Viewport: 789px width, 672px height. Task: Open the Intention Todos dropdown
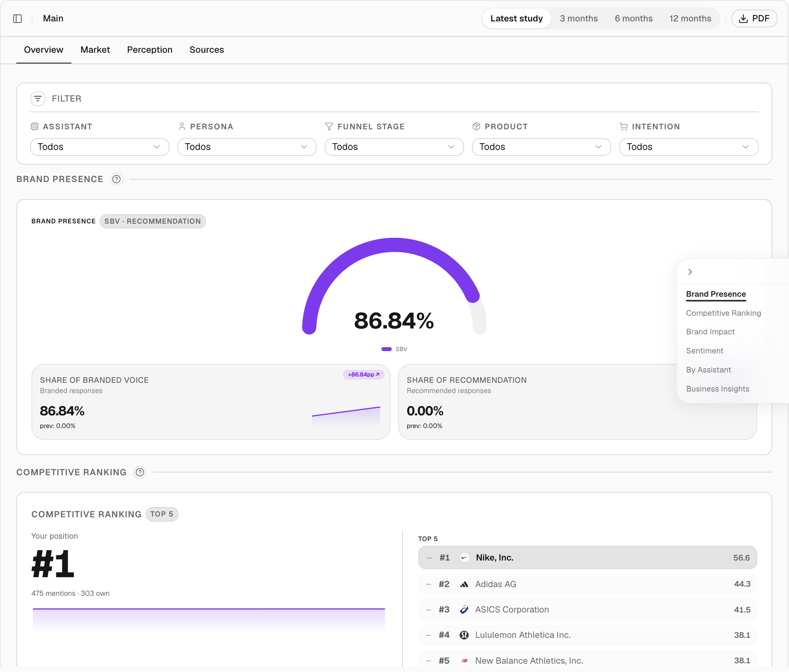[689, 147]
